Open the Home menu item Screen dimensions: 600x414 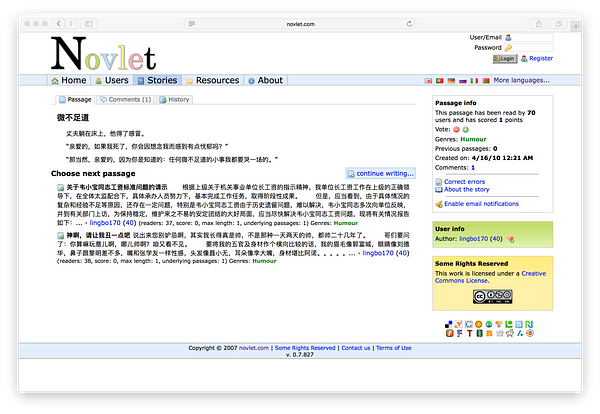69,80
